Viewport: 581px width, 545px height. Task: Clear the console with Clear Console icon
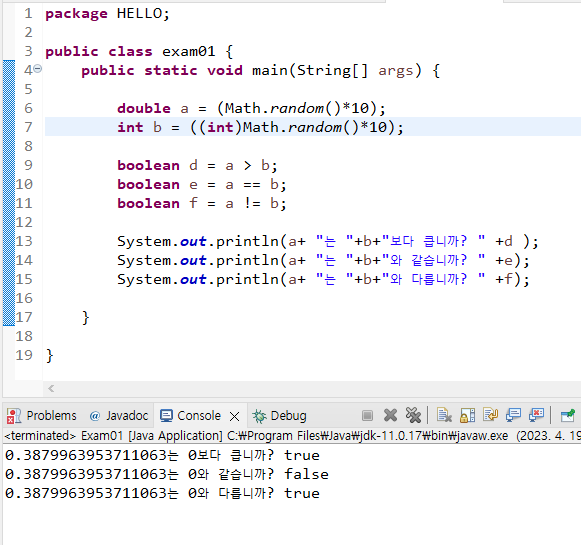tap(444, 415)
